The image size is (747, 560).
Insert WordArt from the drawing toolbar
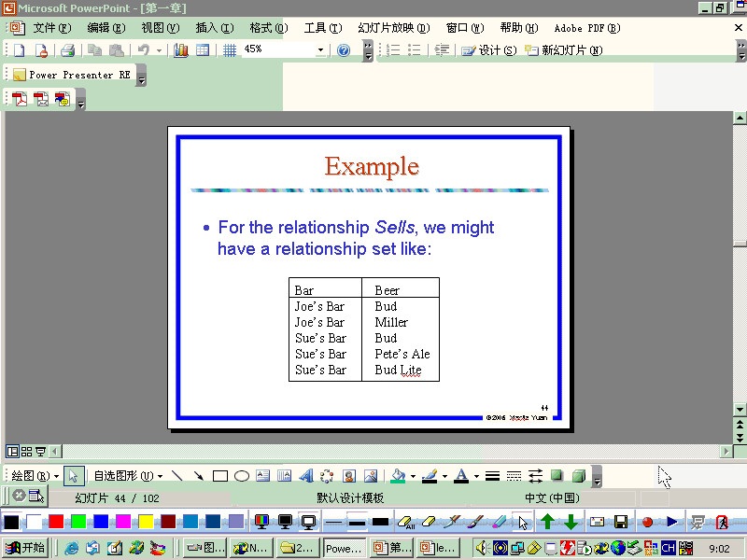(306, 475)
